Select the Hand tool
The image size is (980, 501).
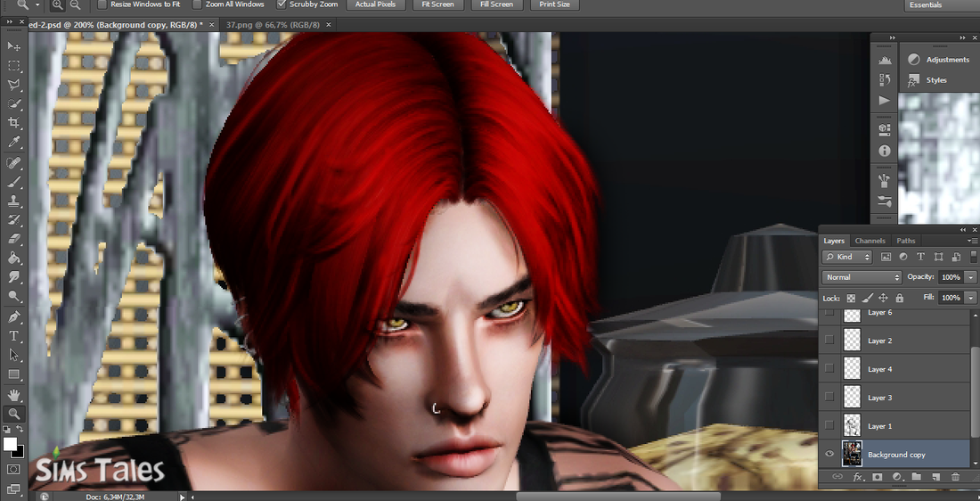click(13, 395)
